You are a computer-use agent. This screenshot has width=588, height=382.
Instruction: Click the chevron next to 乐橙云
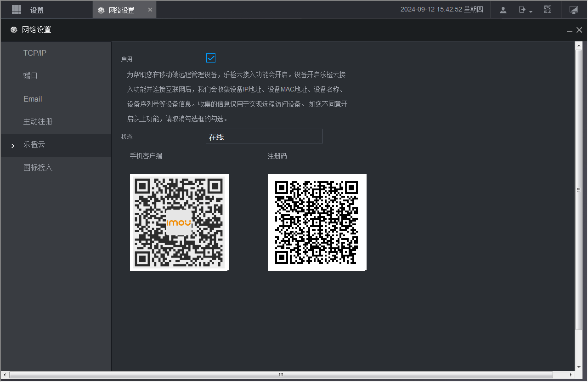click(13, 146)
